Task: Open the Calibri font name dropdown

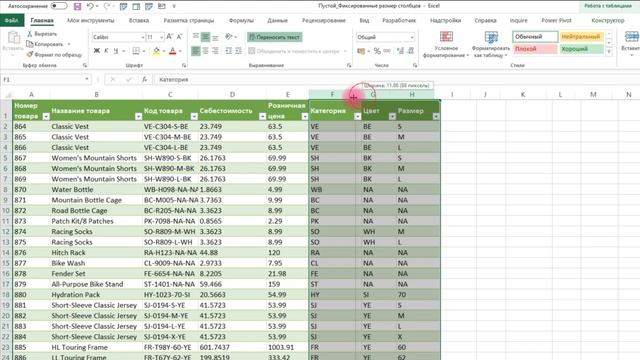Action: point(142,37)
